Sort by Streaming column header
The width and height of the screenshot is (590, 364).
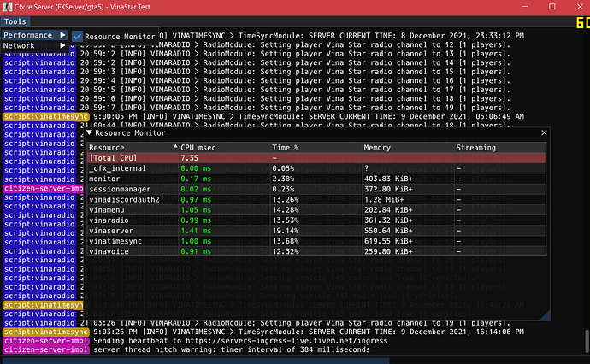500,148
